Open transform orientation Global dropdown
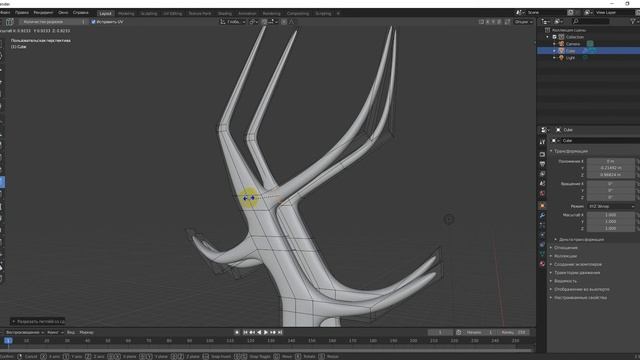Image resolution: width=640 pixels, height=360 pixels. pos(233,22)
